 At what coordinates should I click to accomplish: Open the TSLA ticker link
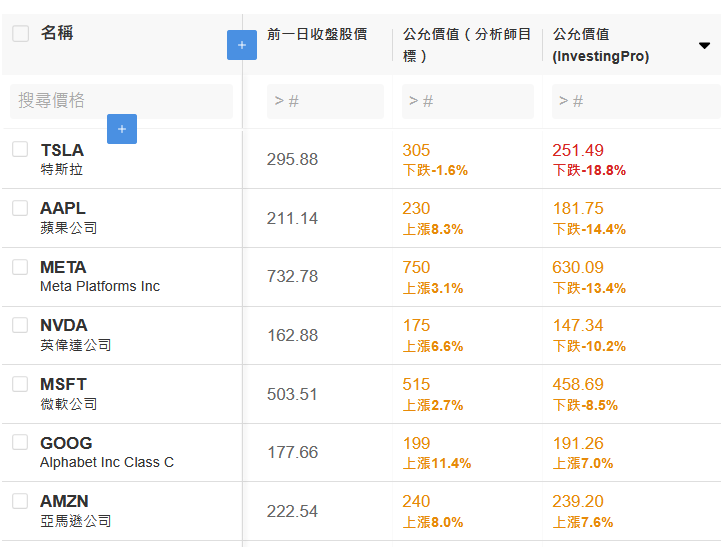coord(62,150)
